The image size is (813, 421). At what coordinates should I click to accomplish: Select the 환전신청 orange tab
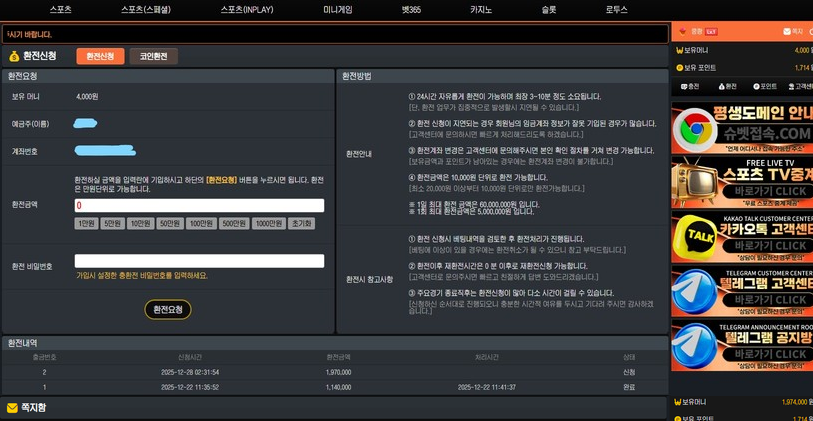[x=100, y=56]
